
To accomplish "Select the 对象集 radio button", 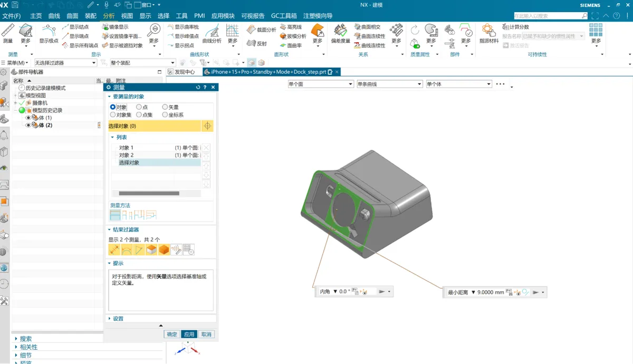I will click(x=113, y=114).
